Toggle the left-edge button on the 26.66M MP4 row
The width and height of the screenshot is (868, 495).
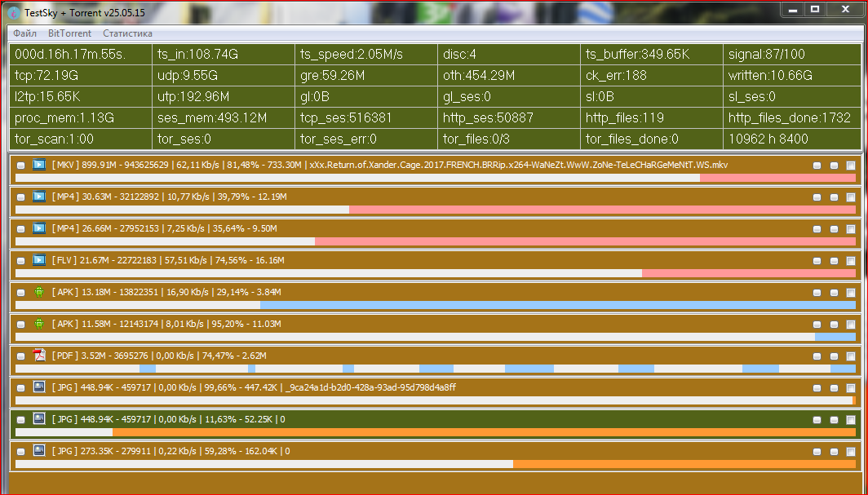[x=21, y=229]
